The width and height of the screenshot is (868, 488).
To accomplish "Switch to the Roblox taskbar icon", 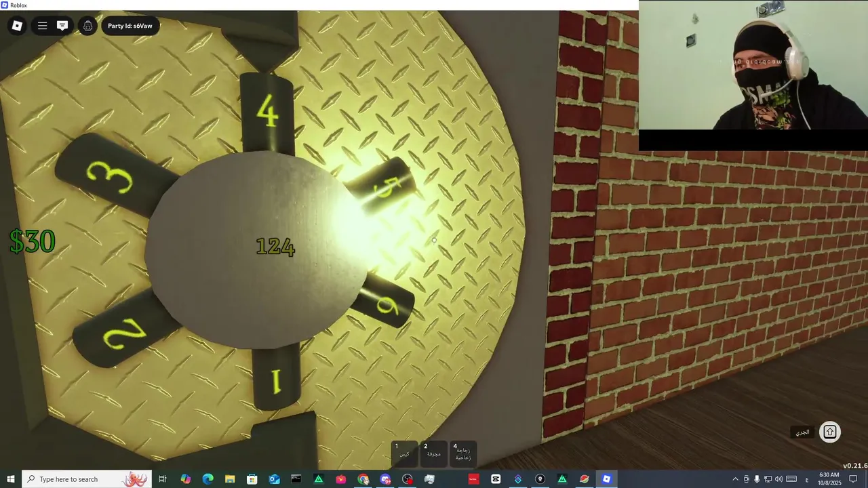I will [606, 479].
